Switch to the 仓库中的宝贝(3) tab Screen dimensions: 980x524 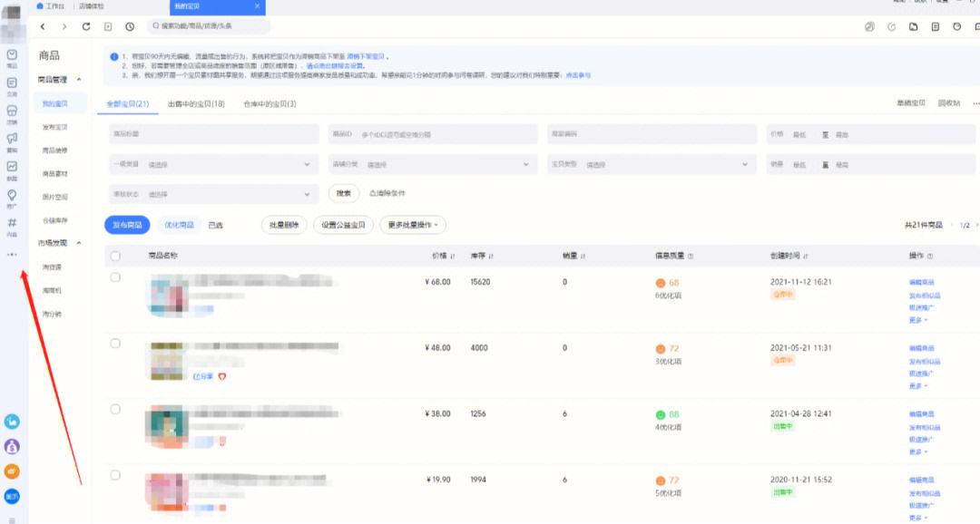tap(269, 104)
